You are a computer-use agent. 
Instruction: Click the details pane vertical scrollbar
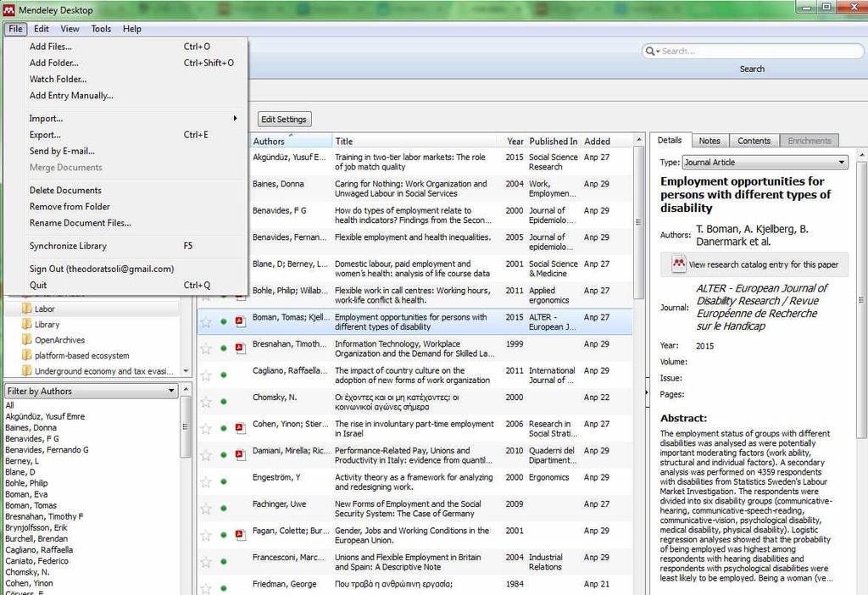(x=861, y=299)
